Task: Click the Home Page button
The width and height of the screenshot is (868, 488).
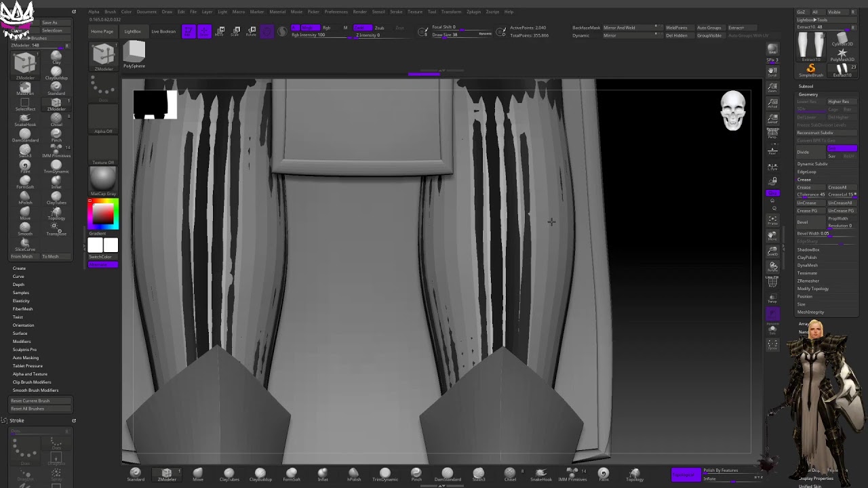Action: (102, 31)
